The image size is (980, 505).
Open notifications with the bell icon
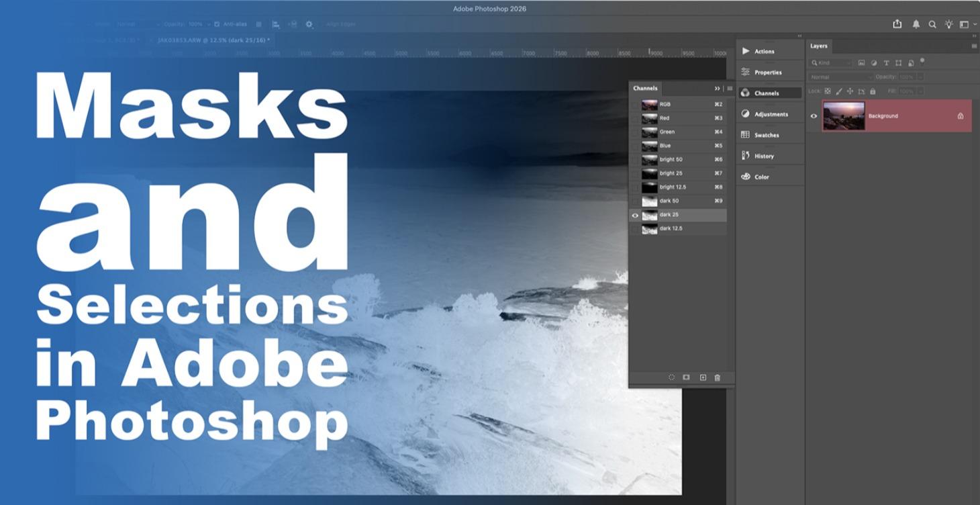[916, 24]
